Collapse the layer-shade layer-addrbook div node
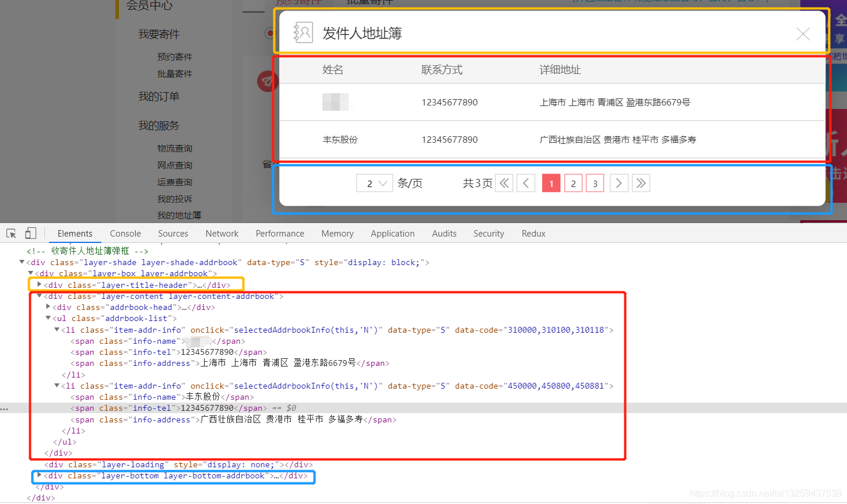Image resolution: width=847 pixels, height=504 pixels. point(22,262)
